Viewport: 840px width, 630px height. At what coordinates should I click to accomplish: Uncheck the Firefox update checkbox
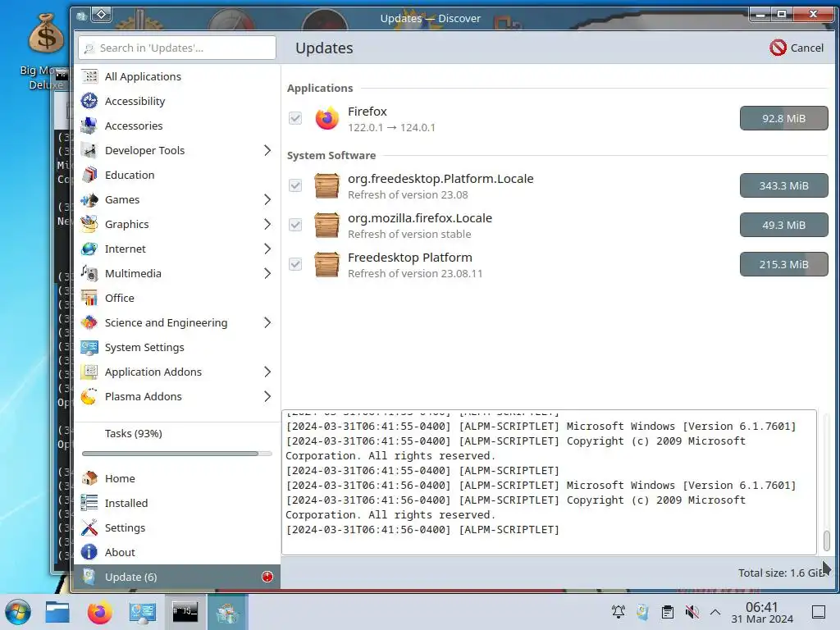295,118
